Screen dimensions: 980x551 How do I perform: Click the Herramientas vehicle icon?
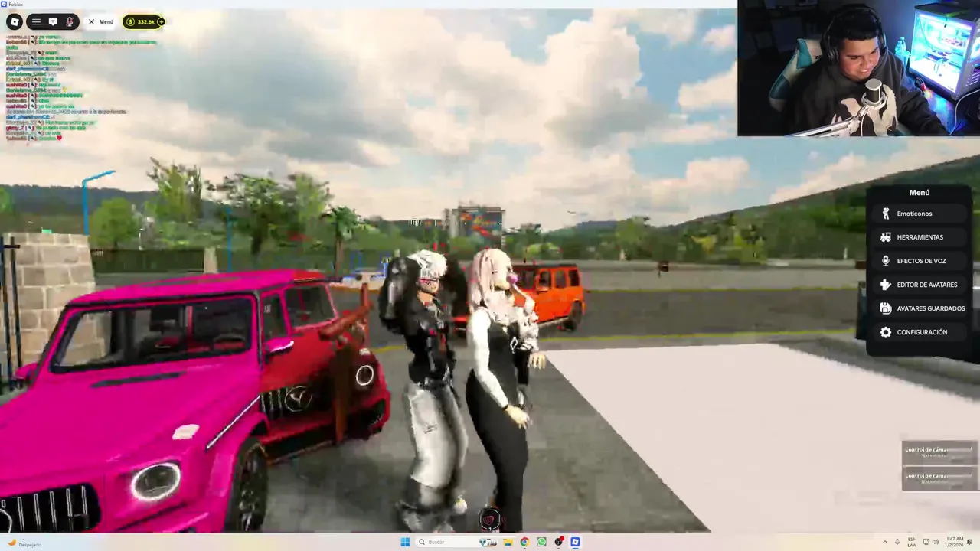886,237
